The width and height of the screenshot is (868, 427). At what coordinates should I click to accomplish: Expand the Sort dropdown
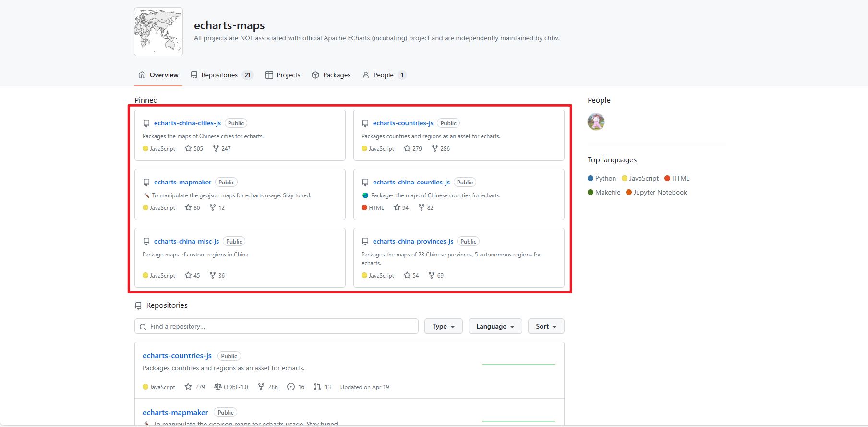(546, 326)
